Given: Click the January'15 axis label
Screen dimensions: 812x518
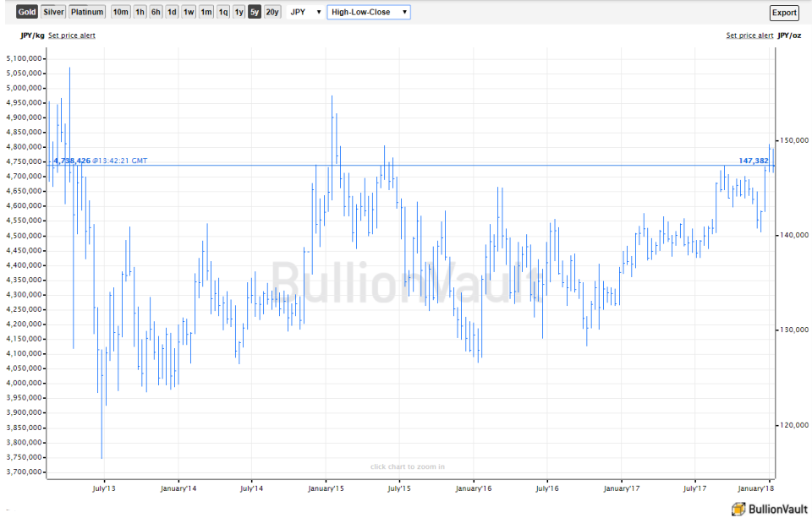Looking at the screenshot, I should tap(326, 488).
